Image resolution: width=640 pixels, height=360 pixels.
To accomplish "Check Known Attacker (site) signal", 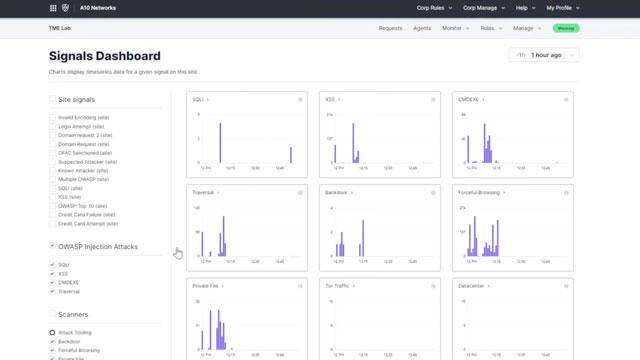I will (x=52, y=171).
